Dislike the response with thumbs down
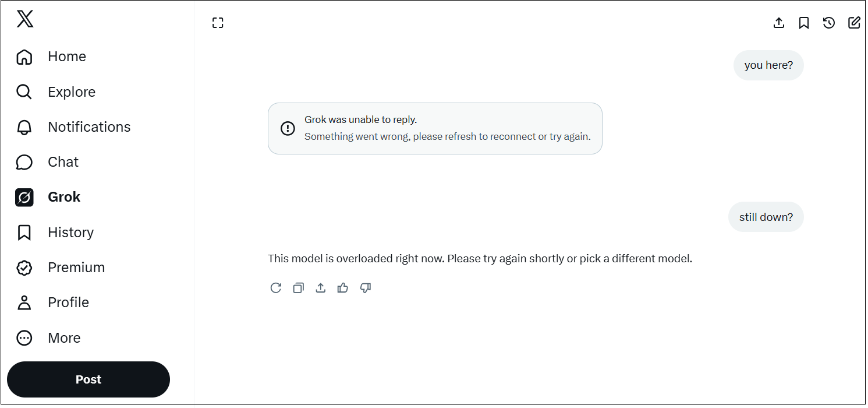Viewport: 868px width, 408px height. (366, 288)
